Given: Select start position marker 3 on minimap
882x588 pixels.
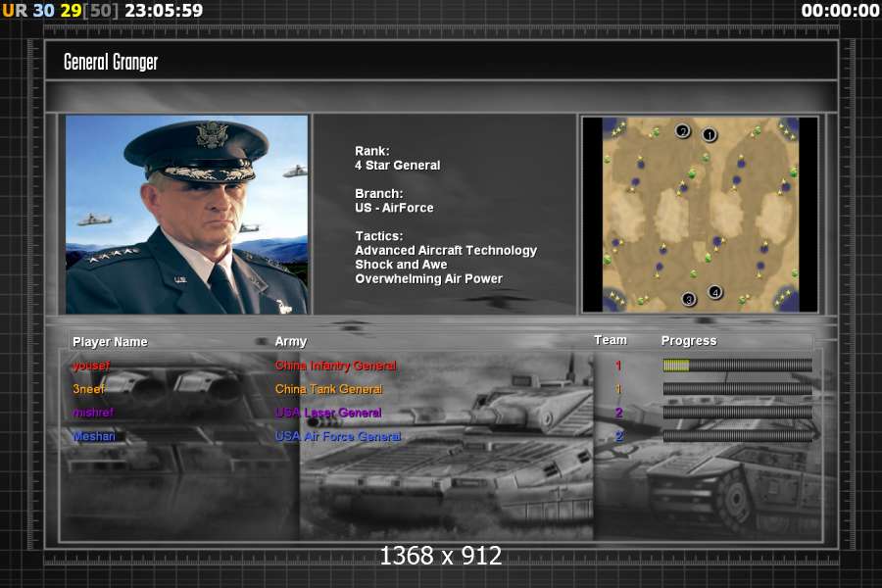Looking at the screenshot, I should click(x=689, y=299).
